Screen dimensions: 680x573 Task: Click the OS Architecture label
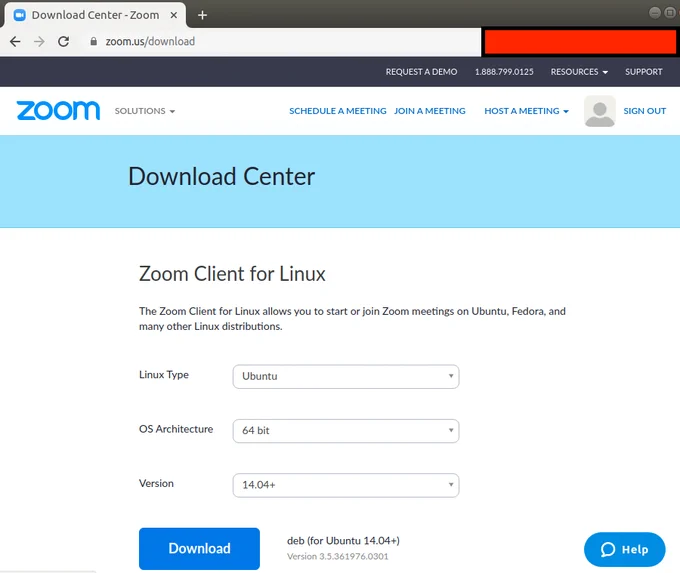[176, 429]
